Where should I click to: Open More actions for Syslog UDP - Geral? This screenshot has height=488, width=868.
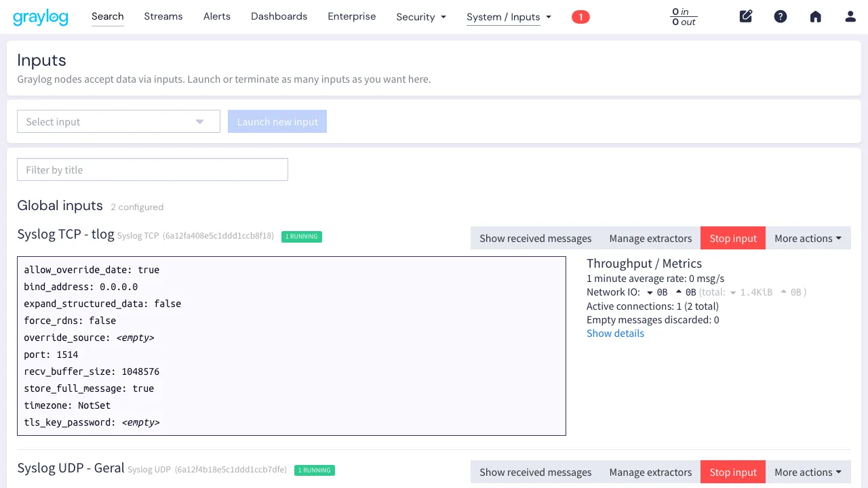coord(808,472)
